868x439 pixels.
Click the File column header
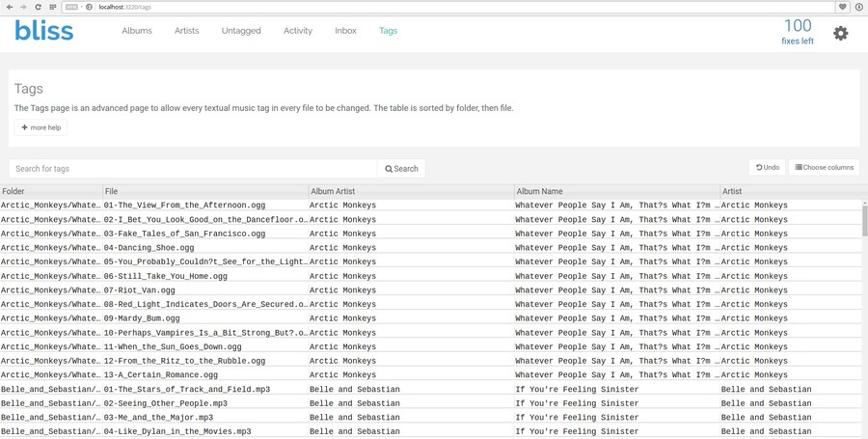coord(206,191)
